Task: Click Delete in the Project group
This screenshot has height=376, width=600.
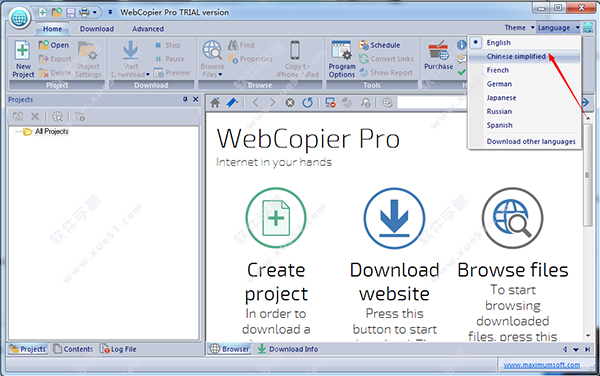Action: (x=55, y=73)
